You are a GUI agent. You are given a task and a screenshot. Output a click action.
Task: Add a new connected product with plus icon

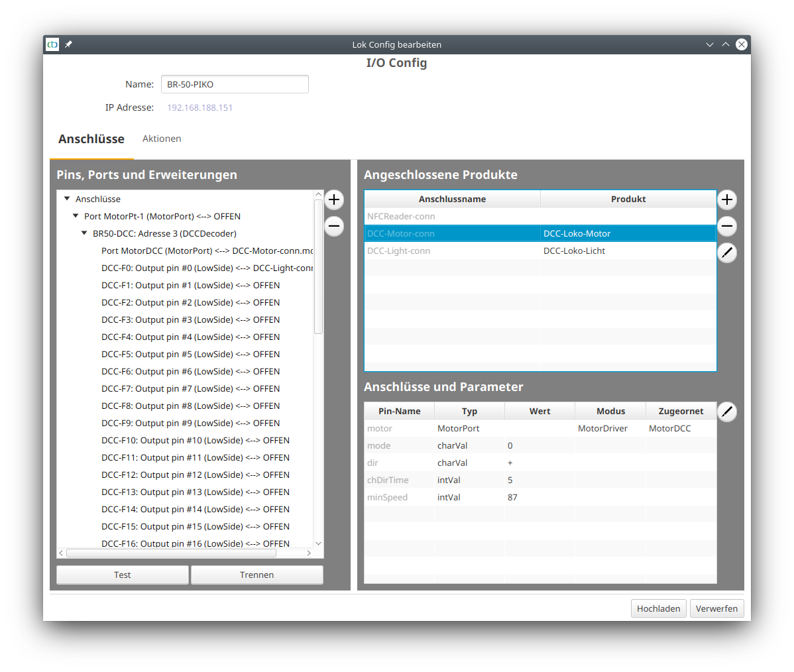click(727, 199)
